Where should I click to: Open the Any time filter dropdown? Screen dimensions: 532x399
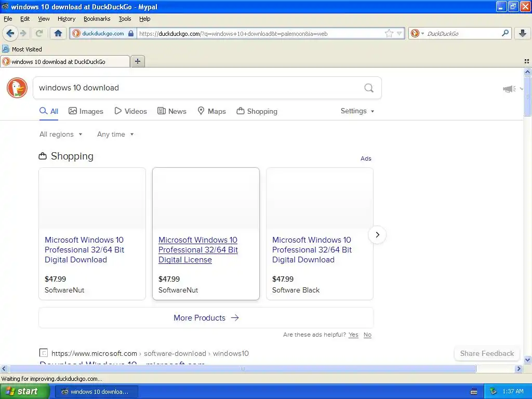(115, 135)
